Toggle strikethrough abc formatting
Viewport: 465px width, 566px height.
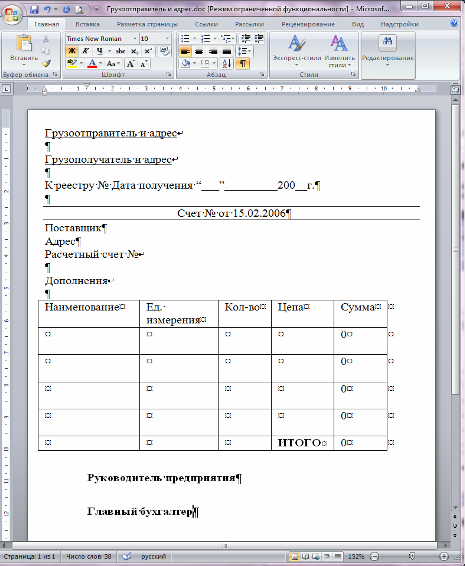pyautogui.click(x=120, y=51)
